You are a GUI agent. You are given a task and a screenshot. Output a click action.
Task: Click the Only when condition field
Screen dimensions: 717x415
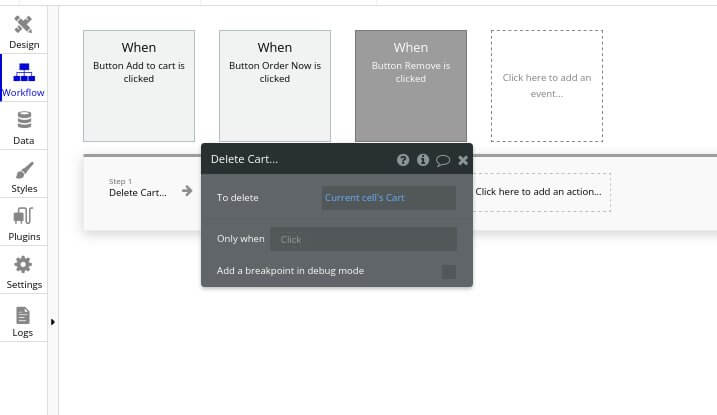tap(363, 239)
